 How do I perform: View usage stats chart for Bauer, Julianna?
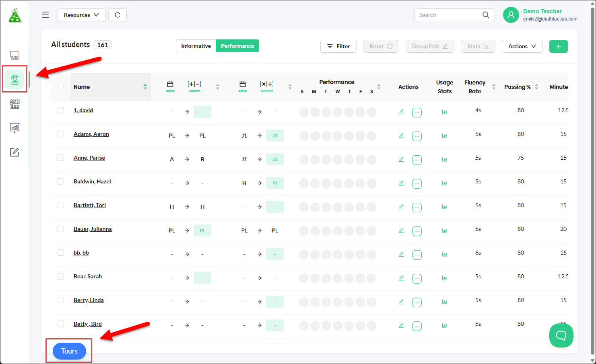click(445, 230)
